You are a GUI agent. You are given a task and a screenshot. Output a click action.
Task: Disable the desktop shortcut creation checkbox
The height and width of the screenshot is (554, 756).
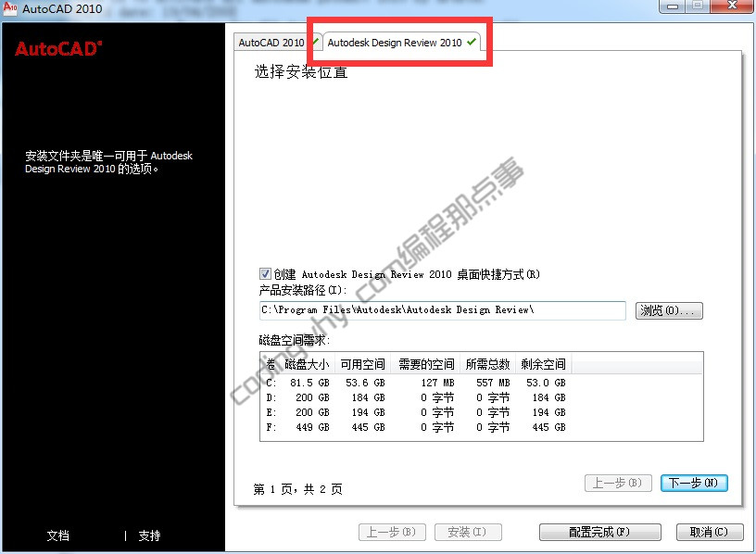[x=264, y=274]
